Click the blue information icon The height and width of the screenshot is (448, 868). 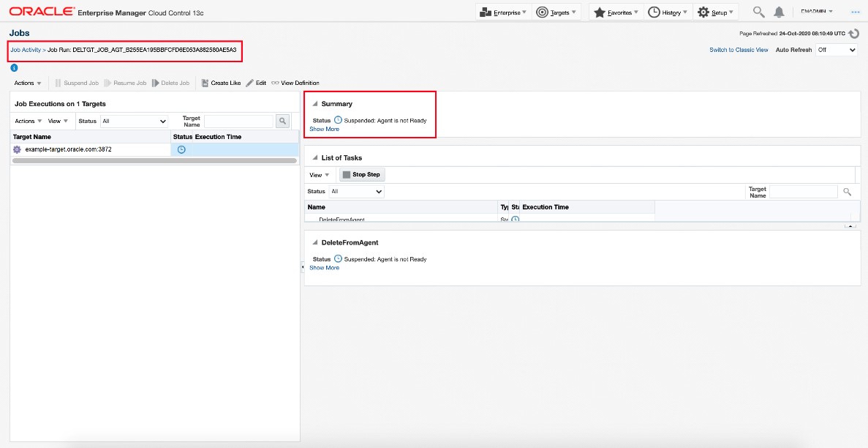14,68
